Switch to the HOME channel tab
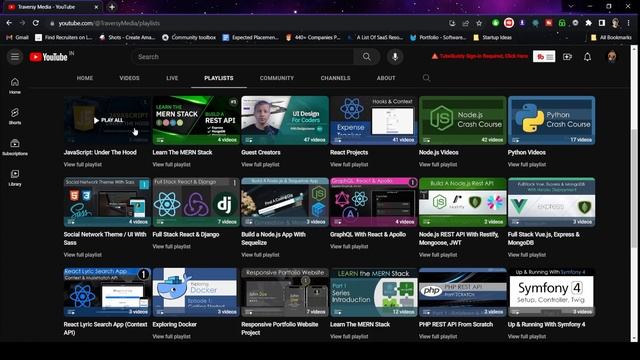640x360 pixels. [85, 78]
